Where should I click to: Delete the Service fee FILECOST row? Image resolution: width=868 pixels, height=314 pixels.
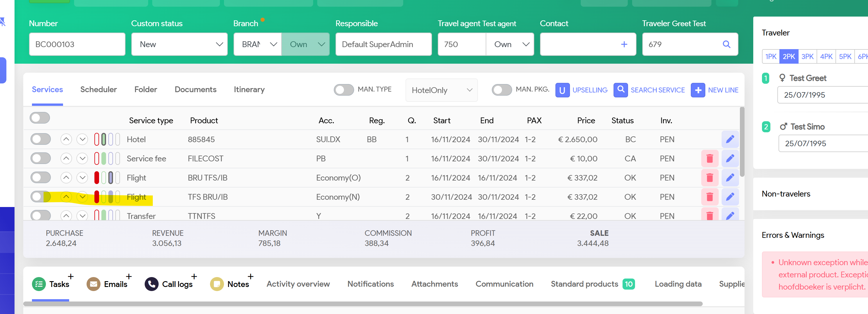pyautogui.click(x=709, y=158)
